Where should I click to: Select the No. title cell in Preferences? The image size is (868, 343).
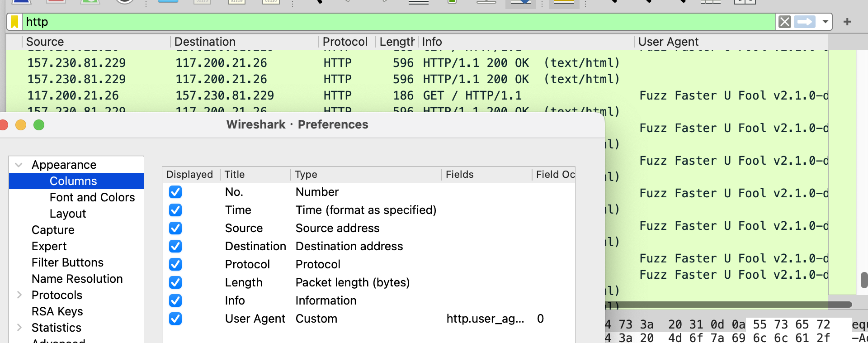234,192
